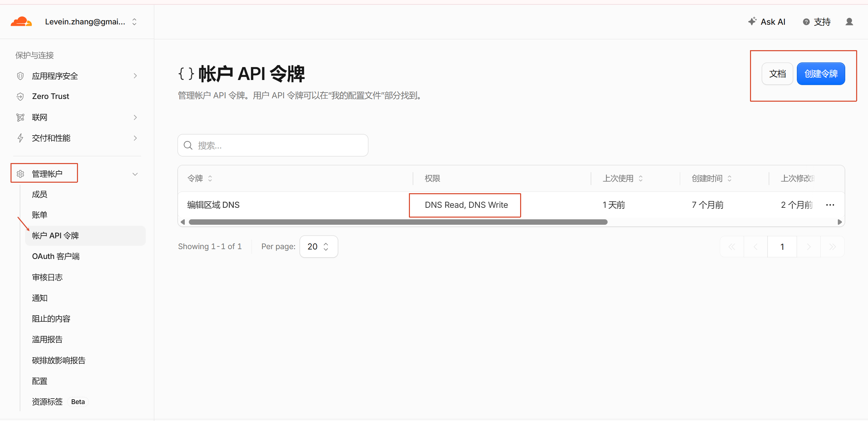Click the 管理帐户 gear icon

click(20, 174)
